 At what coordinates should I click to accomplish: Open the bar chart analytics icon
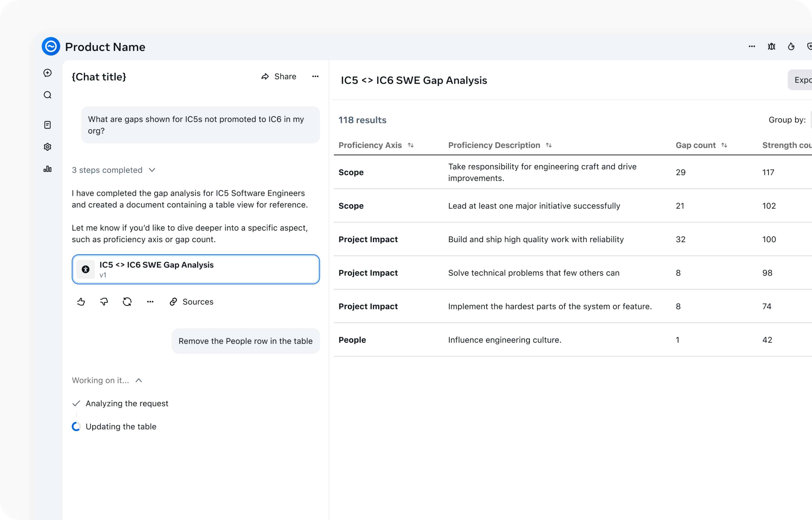pyautogui.click(x=48, y=169)
